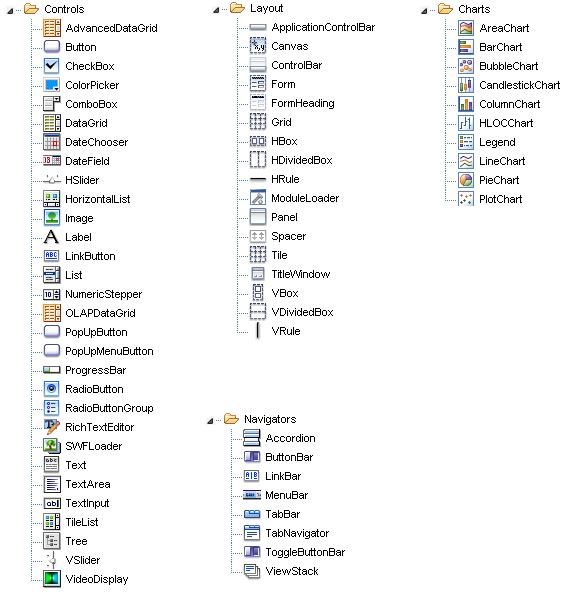The image size is (574, 595).
Task: Click the DataGrid tree item text
Action: (x=86, y=123)
